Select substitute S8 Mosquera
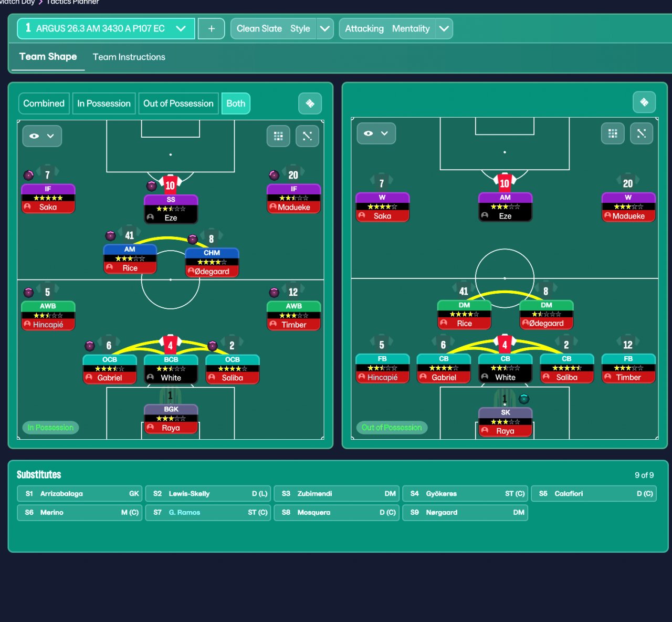This screenshot has height=622, width=672. click(x=337, y=513)
